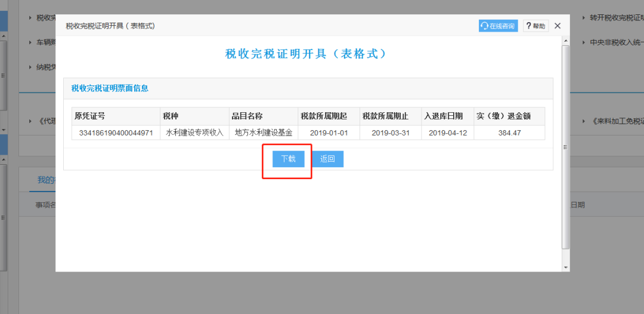644x314 pixels.
Task: Click the 下载 download button
Action: tap(289, 159)
